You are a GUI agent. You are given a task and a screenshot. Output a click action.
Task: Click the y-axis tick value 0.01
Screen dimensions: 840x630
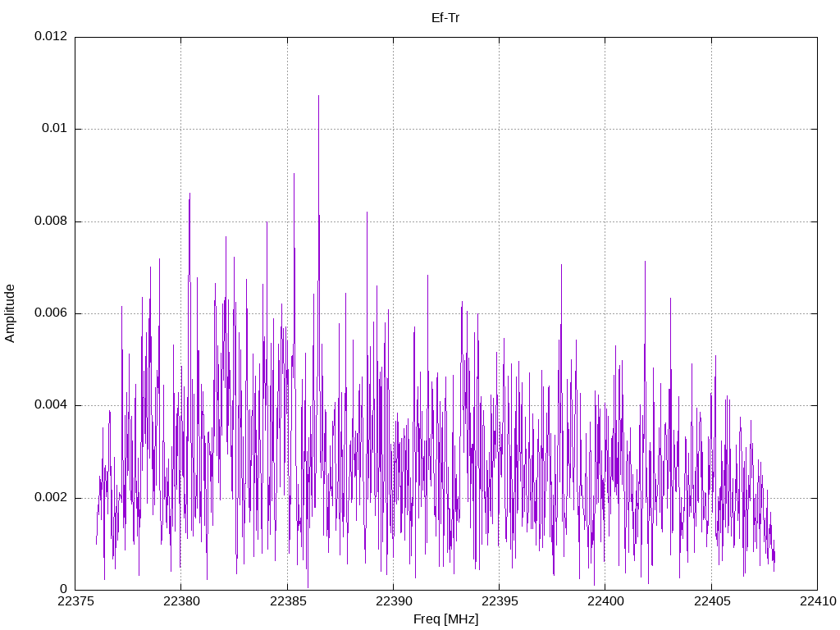[55, 129]
